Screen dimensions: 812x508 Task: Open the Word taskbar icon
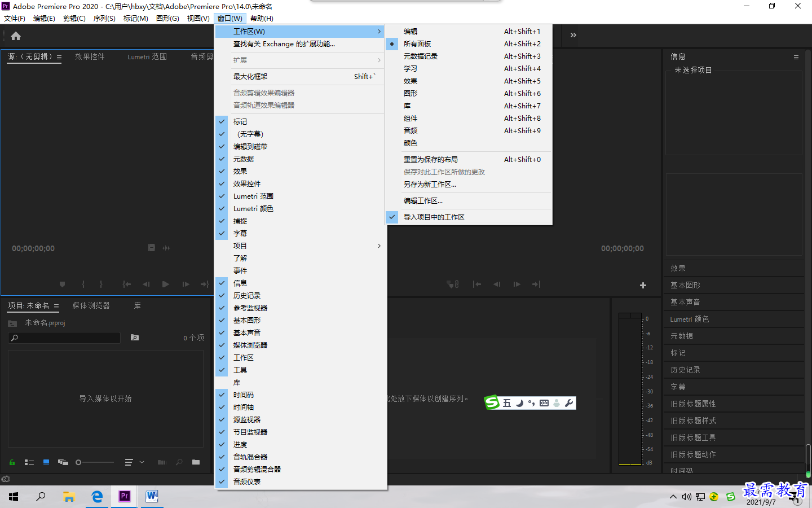(151, 496)
